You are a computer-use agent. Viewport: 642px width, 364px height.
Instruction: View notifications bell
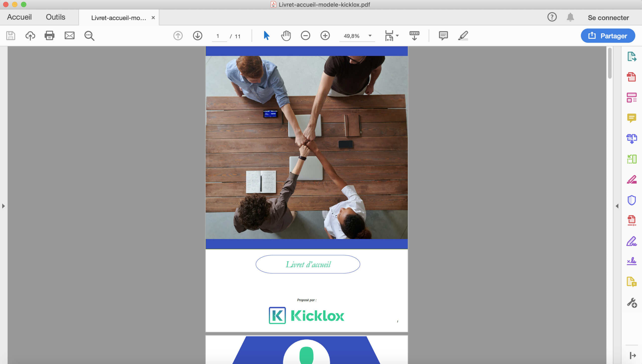[x=570, y=17]
